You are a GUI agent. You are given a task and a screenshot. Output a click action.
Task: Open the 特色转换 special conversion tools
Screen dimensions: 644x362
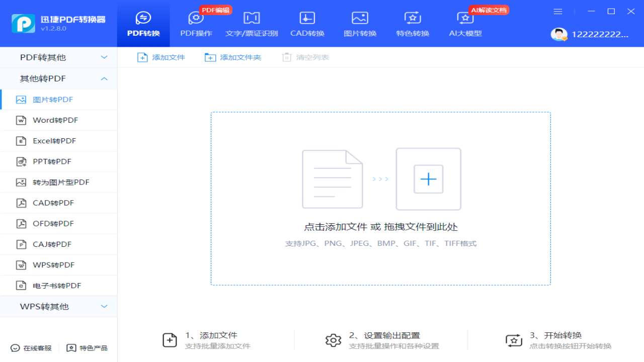coord(413,23)
